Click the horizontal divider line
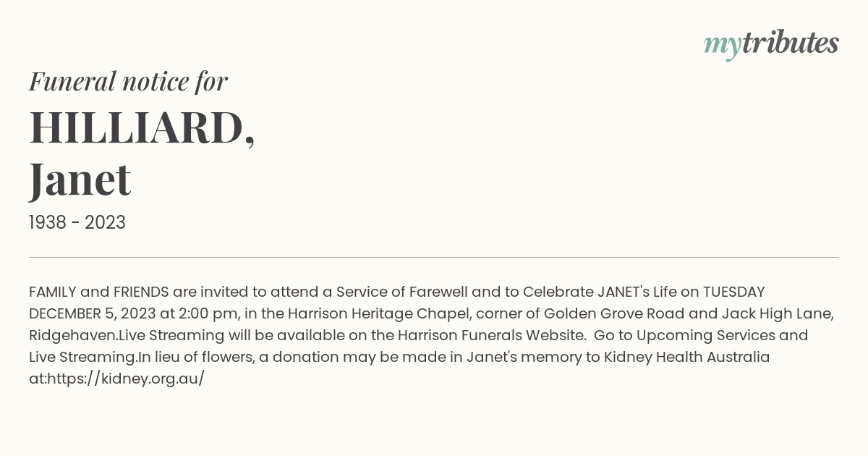The height and width of the screenshot is (456, 868). (x=434, y=257)
